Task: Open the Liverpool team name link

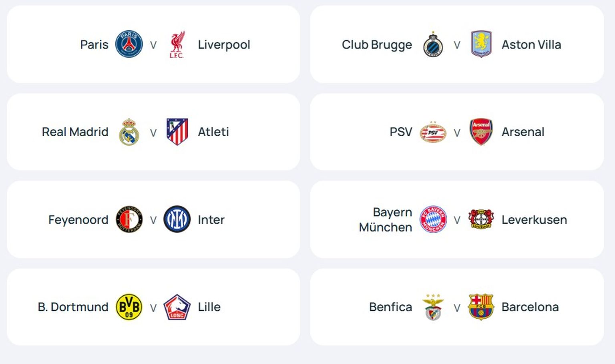Action: (x=224, y=44)
